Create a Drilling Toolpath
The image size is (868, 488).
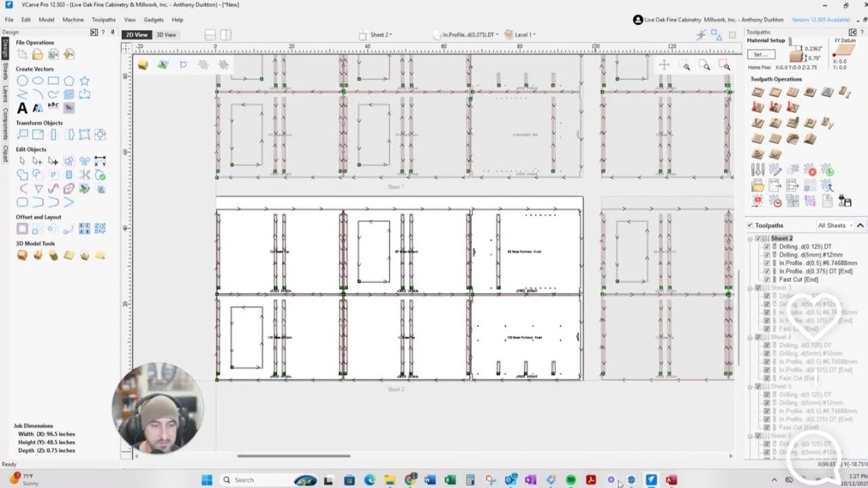tap(793, 92)
